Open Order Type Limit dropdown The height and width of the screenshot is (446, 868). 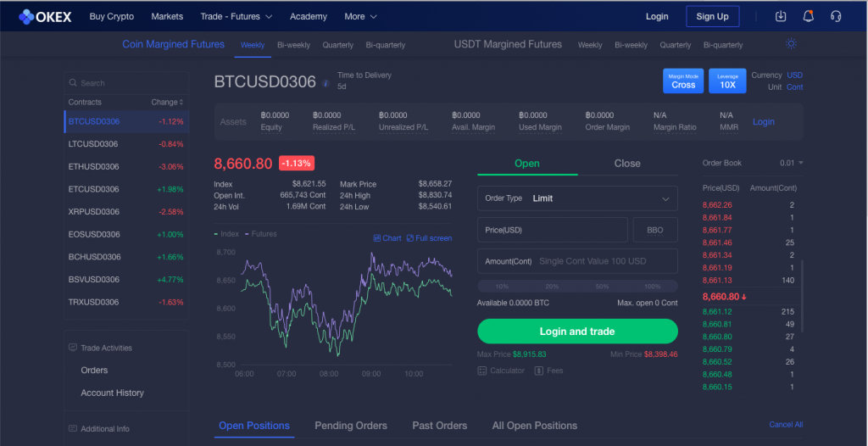577,198
